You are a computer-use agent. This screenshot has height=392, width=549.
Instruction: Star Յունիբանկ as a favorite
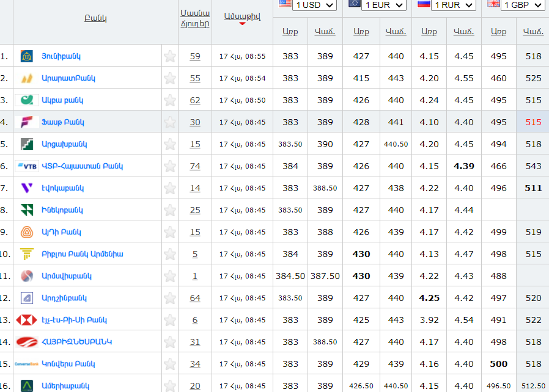[x=170, y=56]
